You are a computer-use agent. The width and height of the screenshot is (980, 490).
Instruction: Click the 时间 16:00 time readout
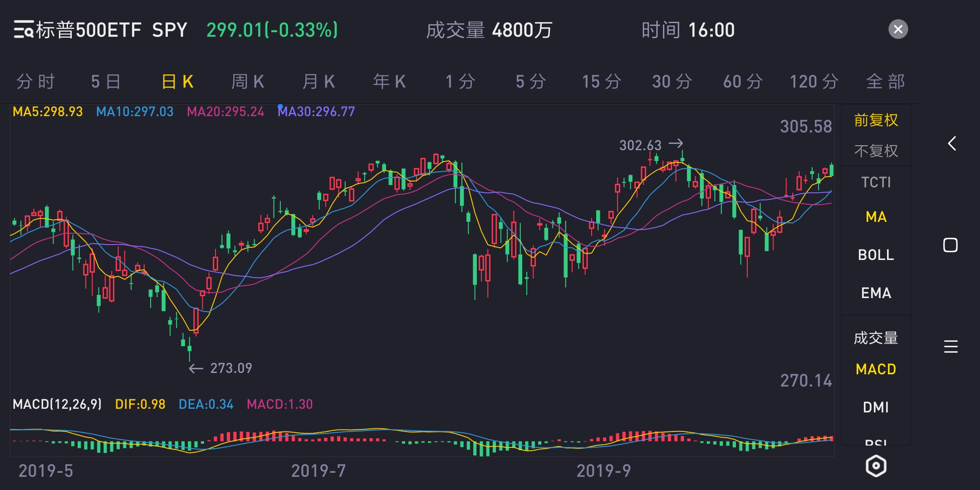click(x=688, y=30)
